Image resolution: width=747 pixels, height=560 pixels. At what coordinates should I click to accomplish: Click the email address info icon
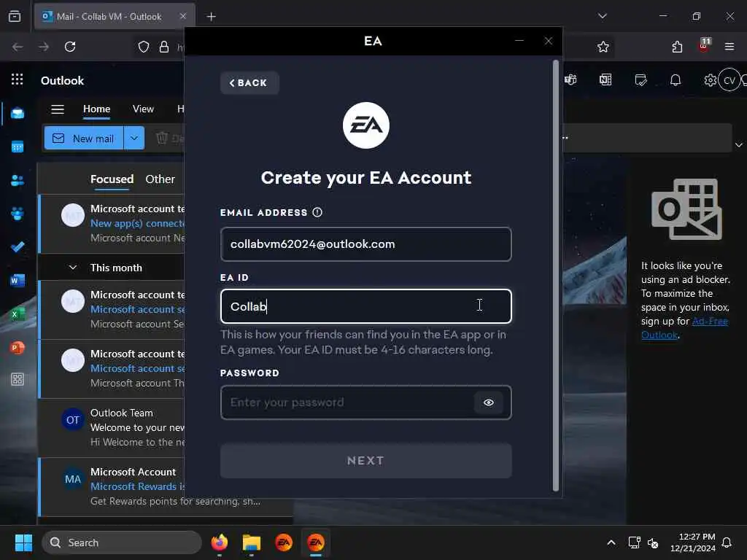(x=317, y=212)
